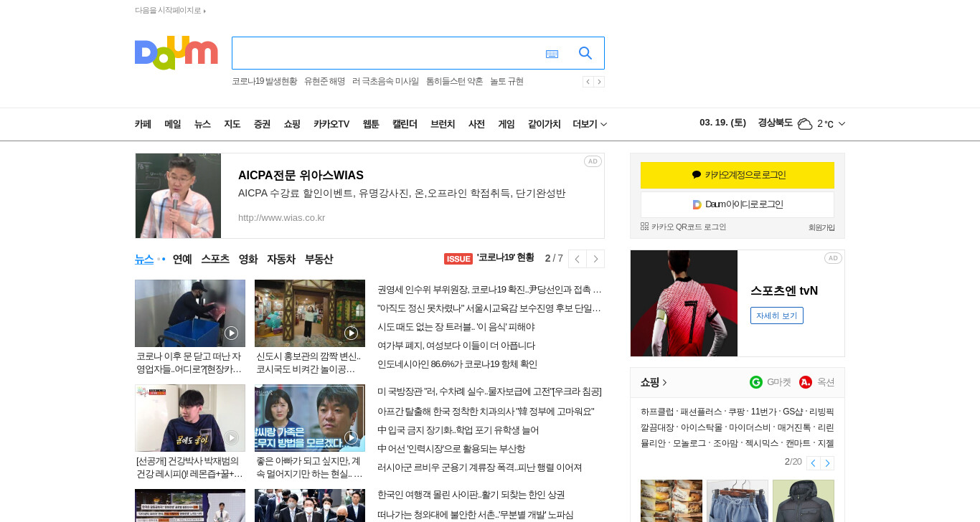The width and height of the screenshot is (980, 522).
Task: Open the 지도 menu
Action: (x=232, y=124)
